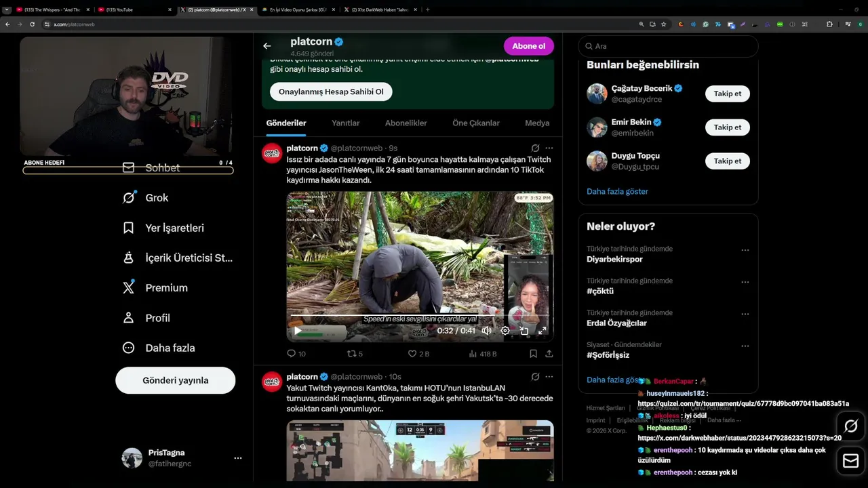868x488 pixels.
Task: Click Gönderi yayınla button
Action: [x=176, y=380]
